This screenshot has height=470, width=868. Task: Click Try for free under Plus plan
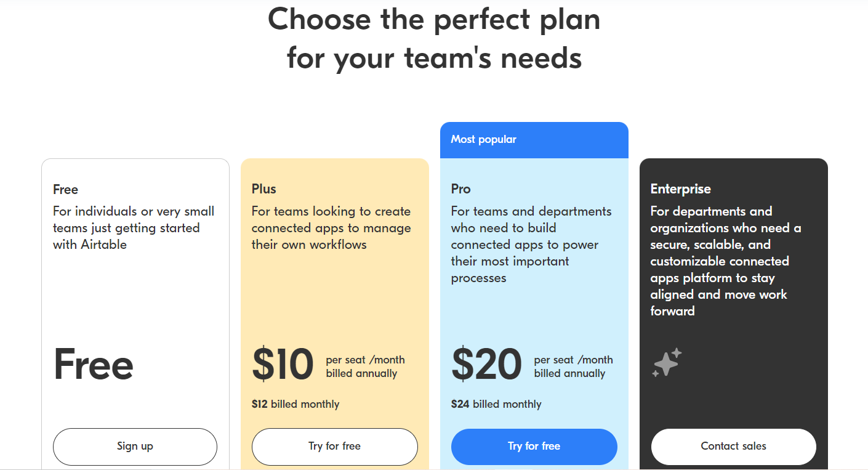click(x=335, y=447)
